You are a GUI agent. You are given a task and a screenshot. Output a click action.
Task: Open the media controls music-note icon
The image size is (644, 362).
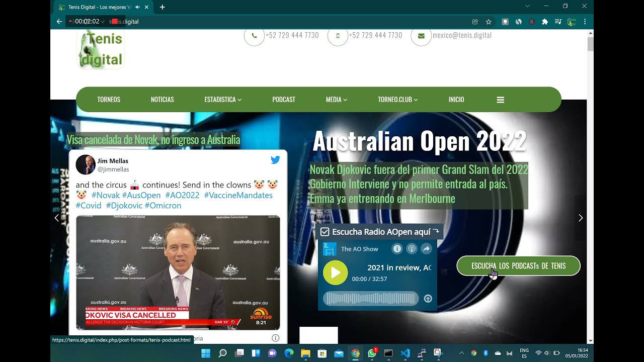point(558,22)
